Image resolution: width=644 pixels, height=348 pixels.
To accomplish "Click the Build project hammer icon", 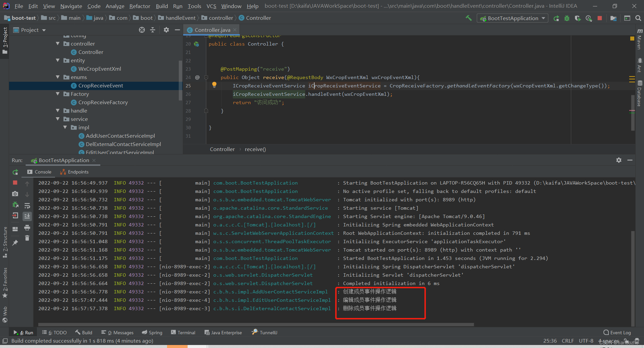I will 469,18.
